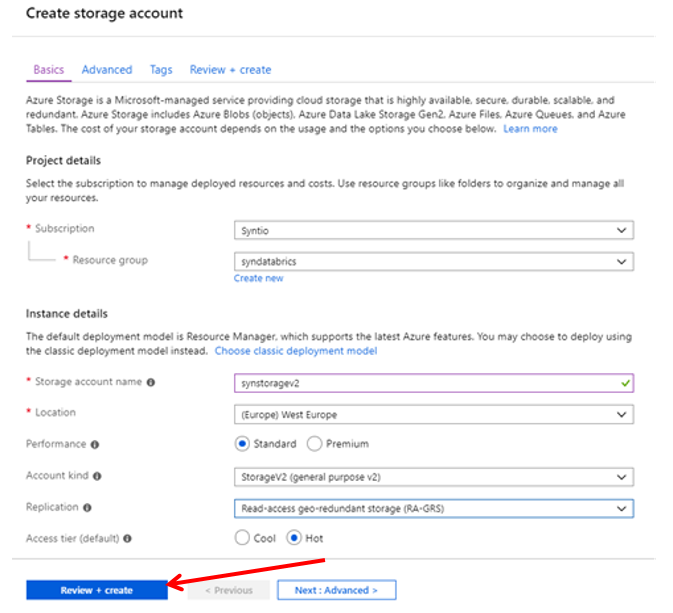Click info icon next to Replication
Viewport: 673px width, 613px height.
pos(87,507)
